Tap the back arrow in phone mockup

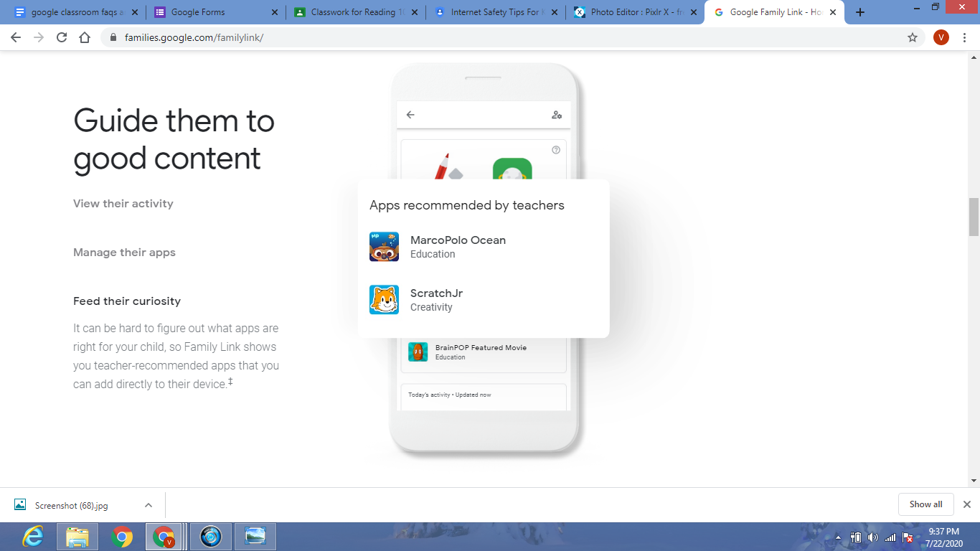410,115
